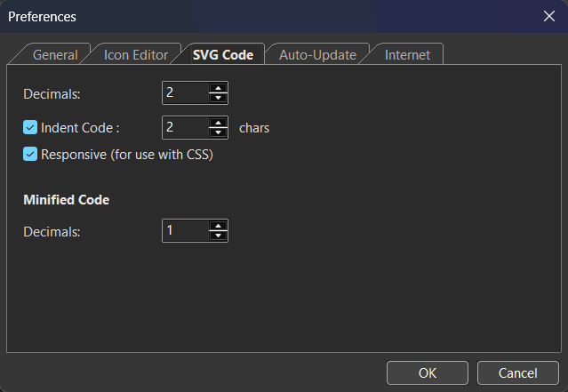
Task: Decrease SVG Code Decimals with down arrow
Action: (x=218, y=97)
